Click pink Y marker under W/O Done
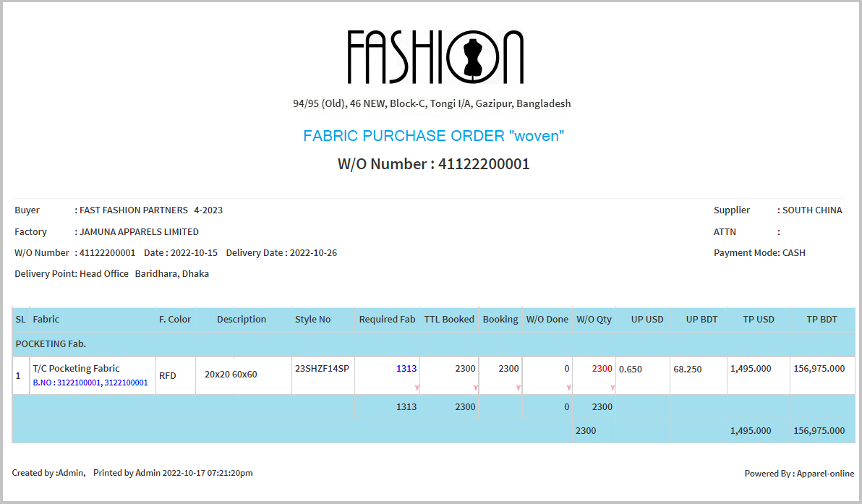This screenshot has width=862, height=504. [x=569, y=388]
